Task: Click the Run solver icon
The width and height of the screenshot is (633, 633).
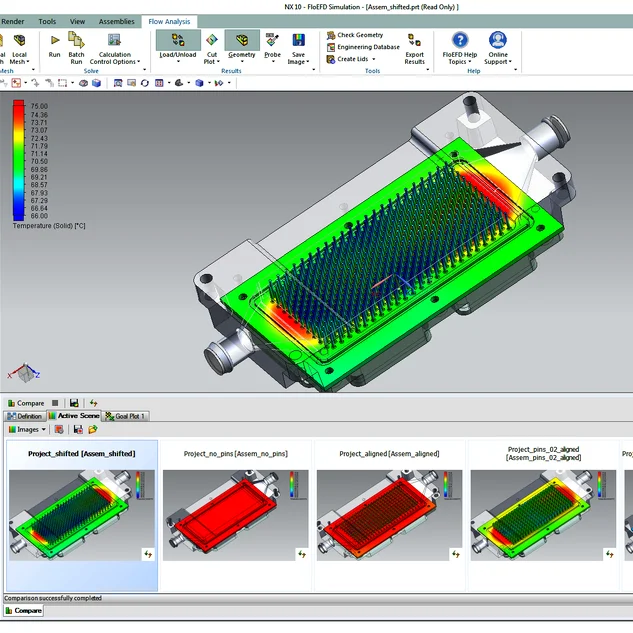Action: click(x=54, y=40)
